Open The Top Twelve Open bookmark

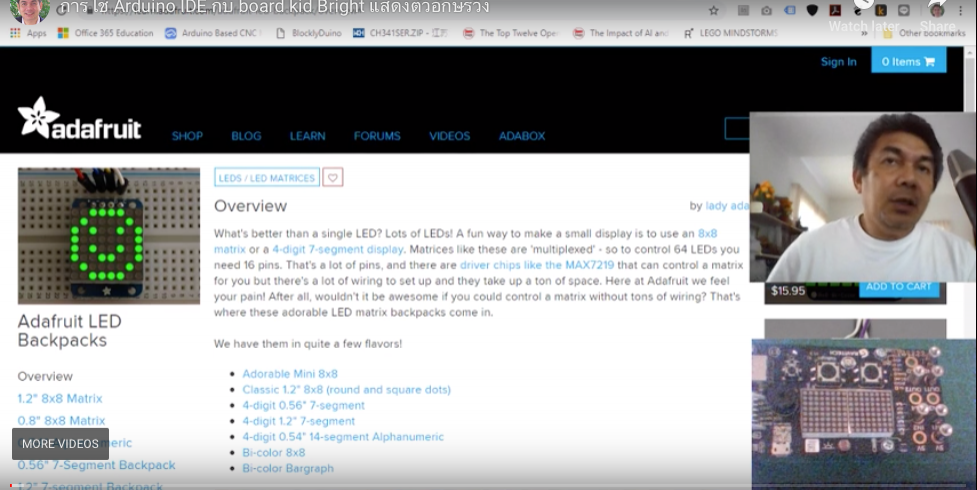(x=511, y=33)
